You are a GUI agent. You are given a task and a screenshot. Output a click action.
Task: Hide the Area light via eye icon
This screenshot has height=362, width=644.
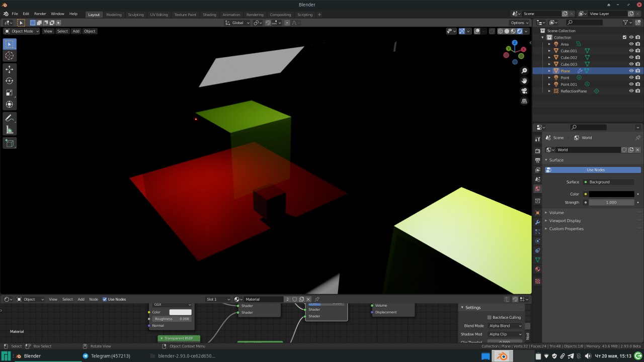[631, 44]
